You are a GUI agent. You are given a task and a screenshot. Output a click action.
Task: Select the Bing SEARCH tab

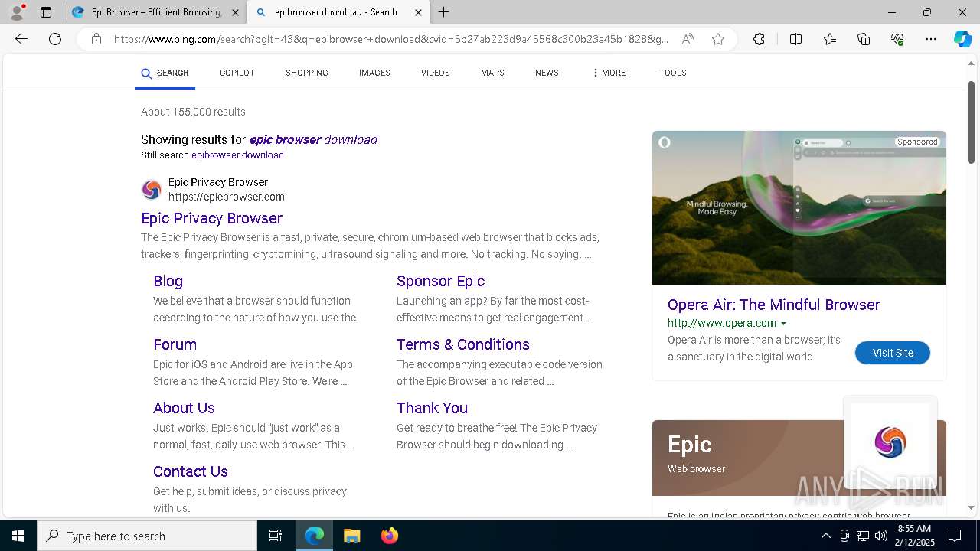click(x=165, y=73)
